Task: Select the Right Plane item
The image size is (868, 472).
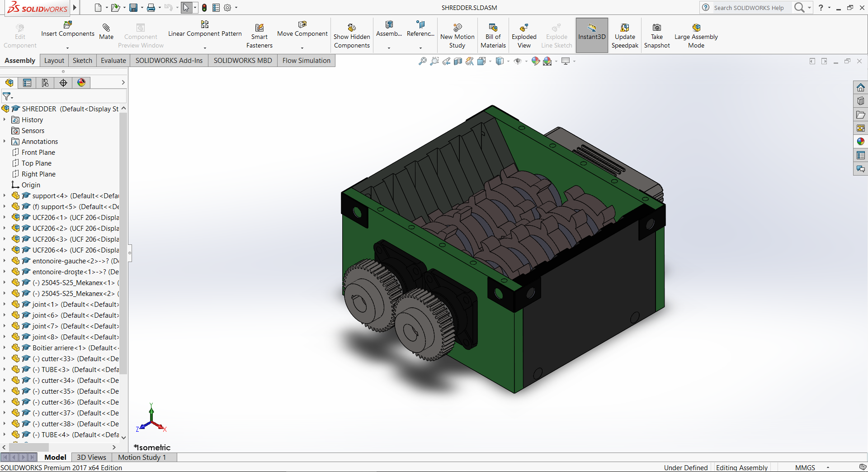Action: [x=38, y=174]
